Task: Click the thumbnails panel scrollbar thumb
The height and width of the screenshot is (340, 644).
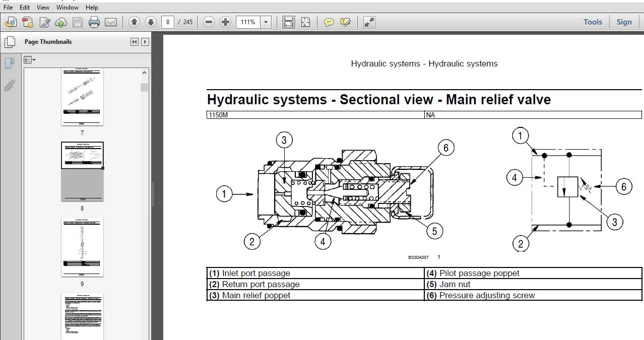Action: (145, 87)
